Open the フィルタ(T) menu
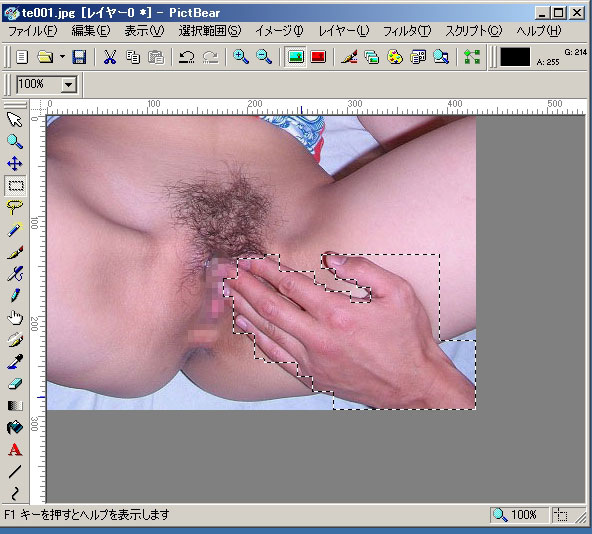 point(407,31)
